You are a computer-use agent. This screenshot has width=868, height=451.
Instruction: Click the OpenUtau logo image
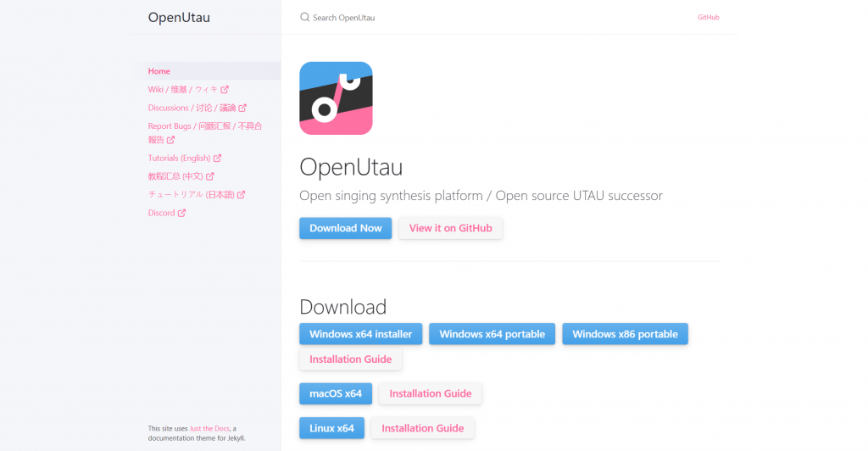336,98
